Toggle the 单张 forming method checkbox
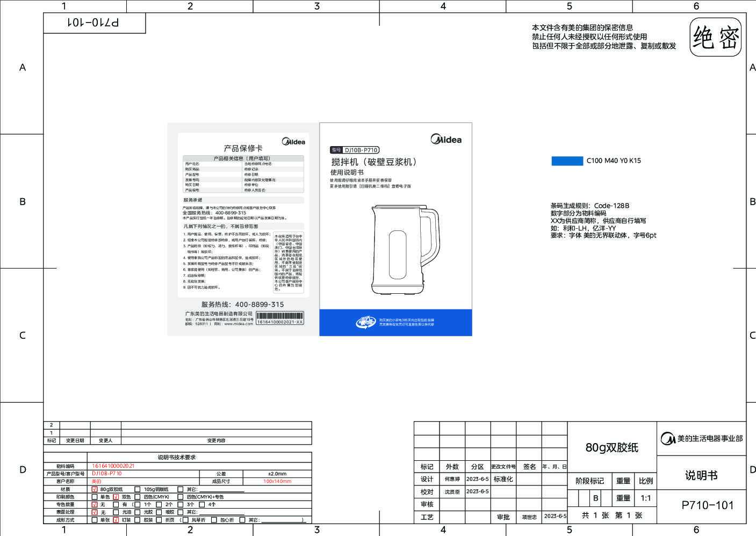 click(x=95, y=520)
